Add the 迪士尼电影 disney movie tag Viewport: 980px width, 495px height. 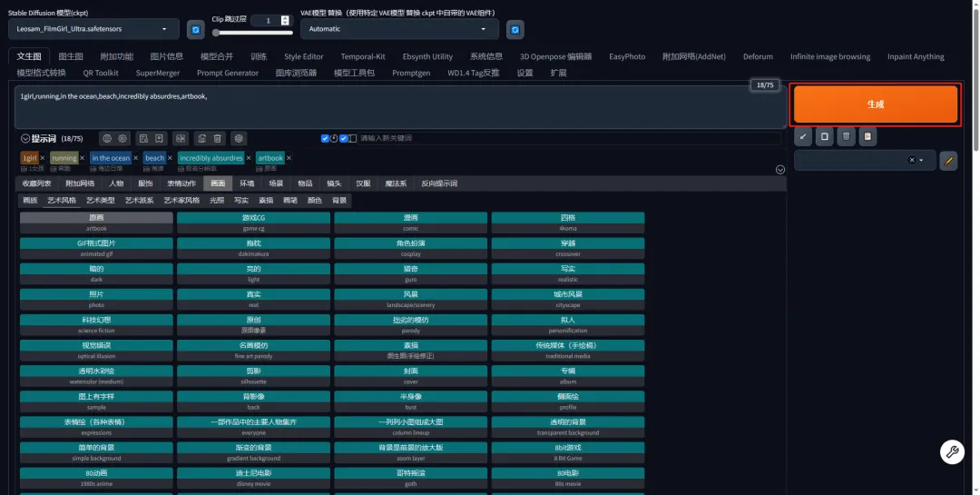[254, 478]
